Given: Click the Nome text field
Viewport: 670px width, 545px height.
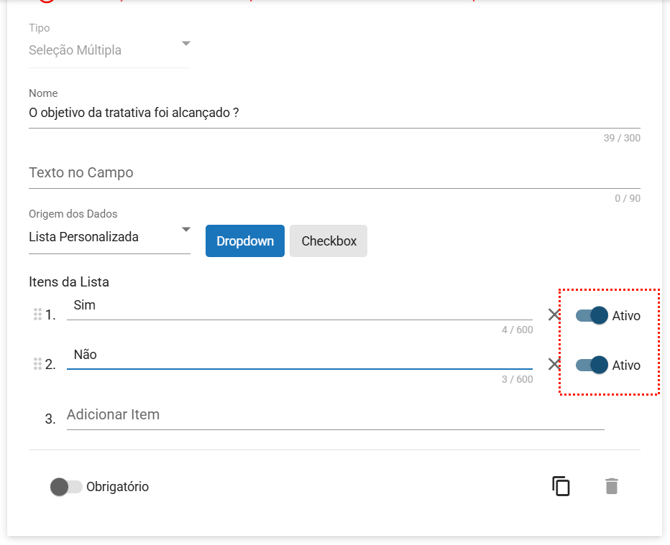Looking at the screenshot, I should (x=334, y=113).
